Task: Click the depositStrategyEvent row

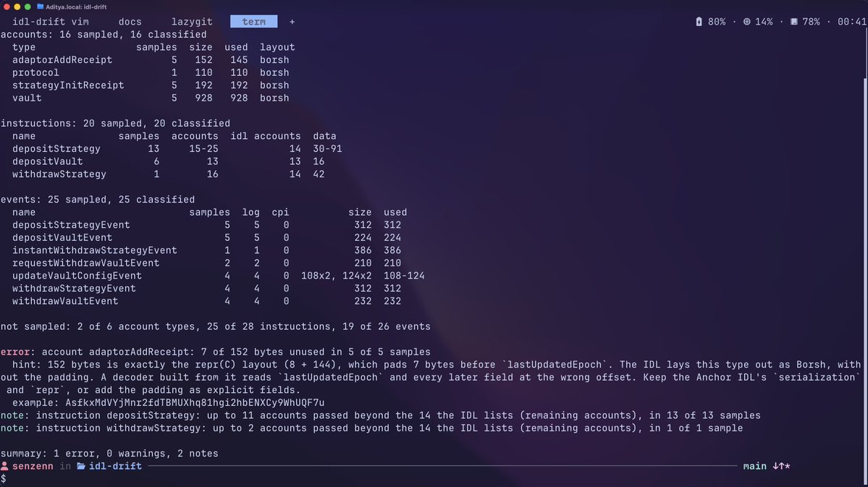Action: point(206,225)
